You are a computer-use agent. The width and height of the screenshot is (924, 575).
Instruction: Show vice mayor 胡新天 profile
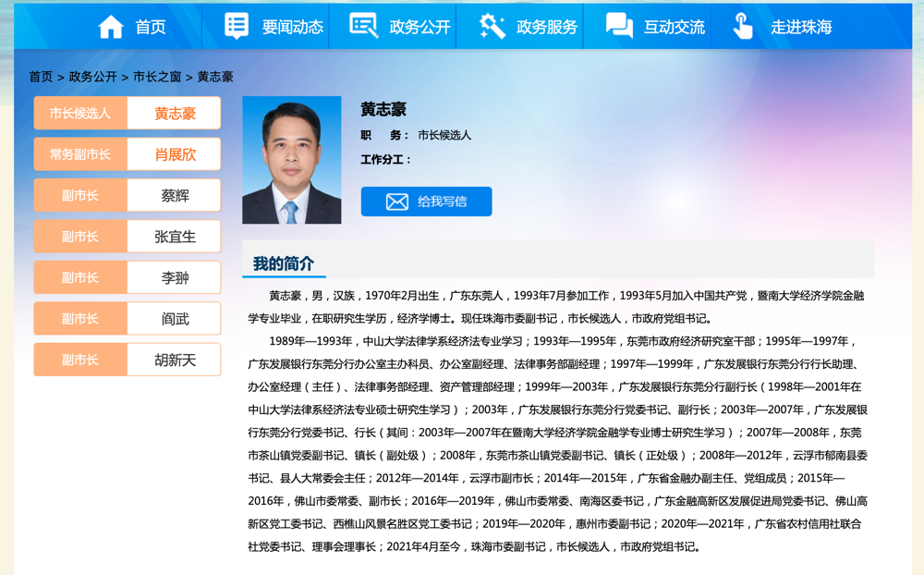coord(175,360)
